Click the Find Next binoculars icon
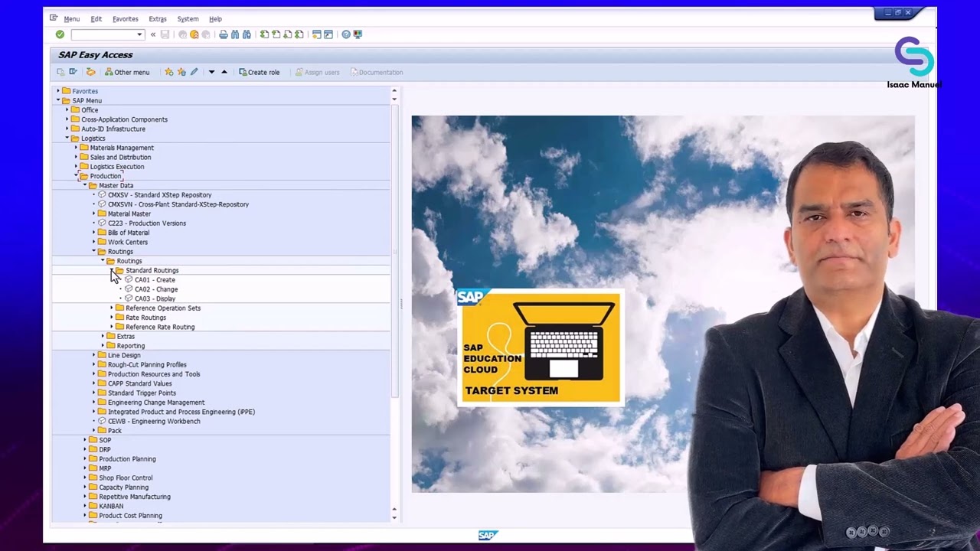This screenshot has height=551, width=980. pyautogui.click(x=247, y=34)
